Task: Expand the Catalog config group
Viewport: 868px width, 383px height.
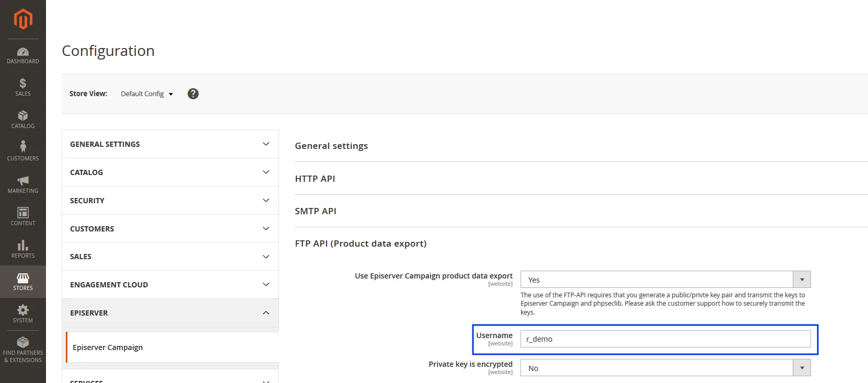Action: click(x=170, y=172)
